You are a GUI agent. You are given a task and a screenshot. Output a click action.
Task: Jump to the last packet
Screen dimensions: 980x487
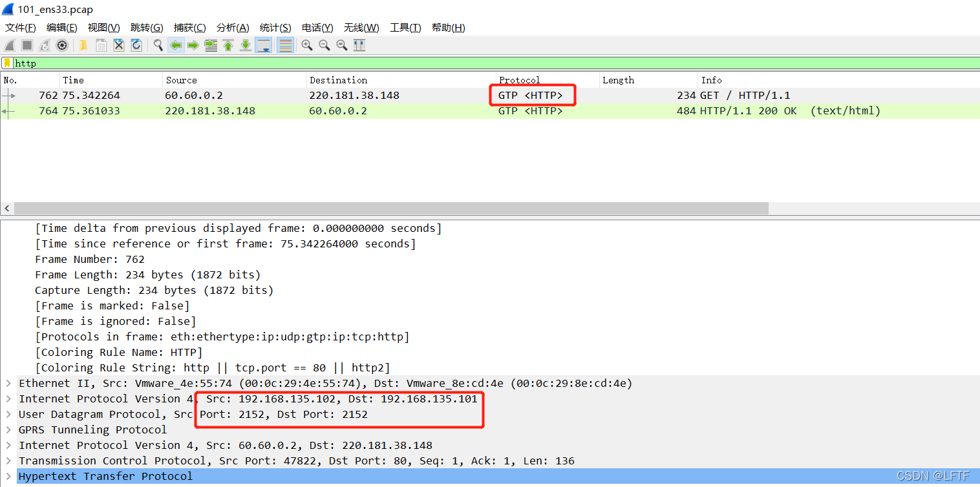[246, 45]
